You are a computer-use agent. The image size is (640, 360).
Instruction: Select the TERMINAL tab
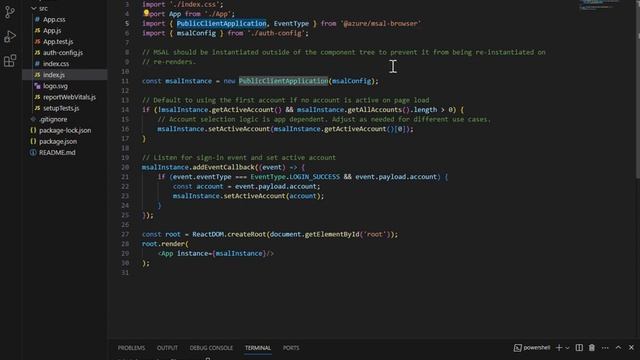[x=258, y=348]
